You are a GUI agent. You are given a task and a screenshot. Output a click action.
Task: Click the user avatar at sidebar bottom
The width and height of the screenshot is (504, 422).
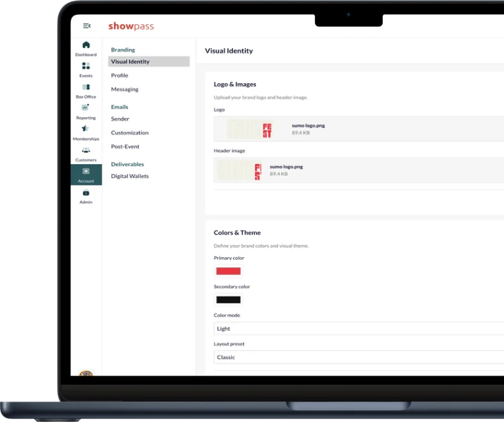click(x=86, y=373)
